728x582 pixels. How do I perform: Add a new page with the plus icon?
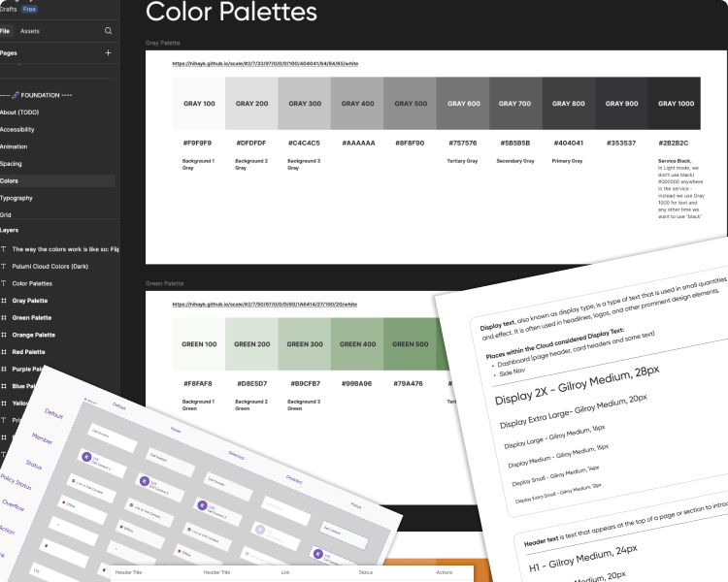108,53
